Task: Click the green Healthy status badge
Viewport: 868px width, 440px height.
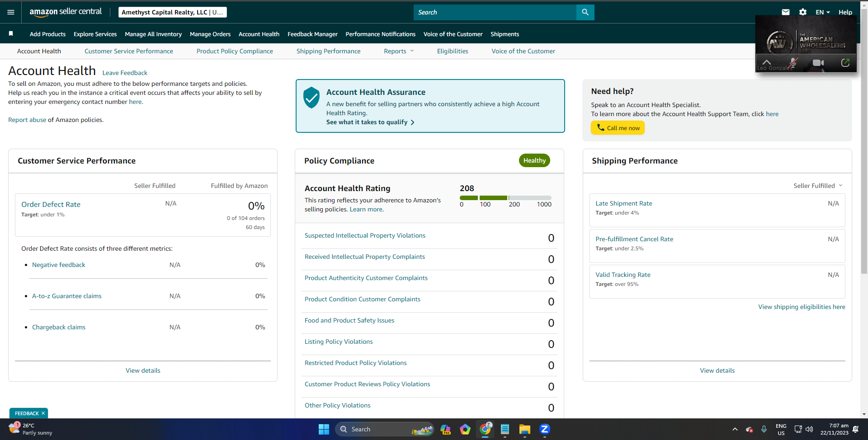Action: pyautogui.click(x=534, y=160)
